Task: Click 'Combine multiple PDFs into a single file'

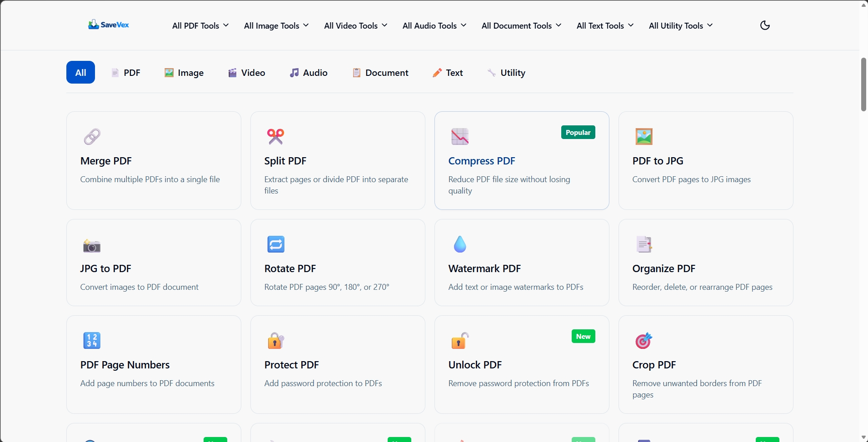Action: tap(150, 179)
